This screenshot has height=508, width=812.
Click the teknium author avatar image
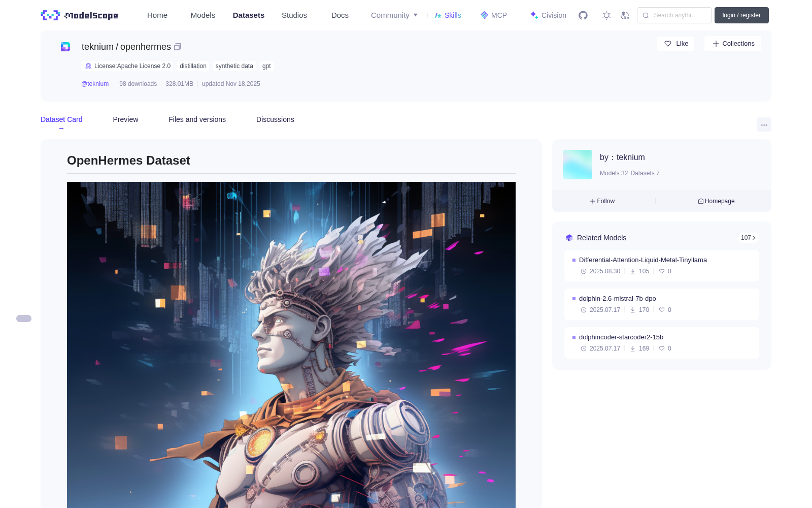pyautogui.click(x=578, y=165)
